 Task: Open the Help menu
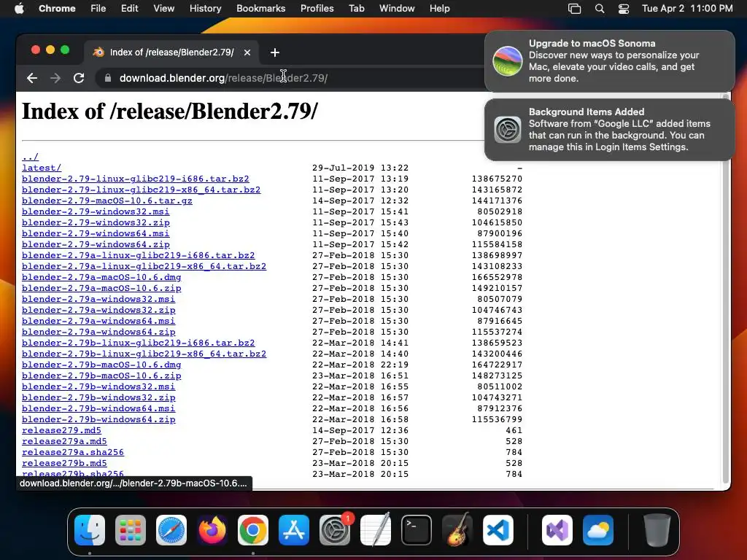coord(439,8)
